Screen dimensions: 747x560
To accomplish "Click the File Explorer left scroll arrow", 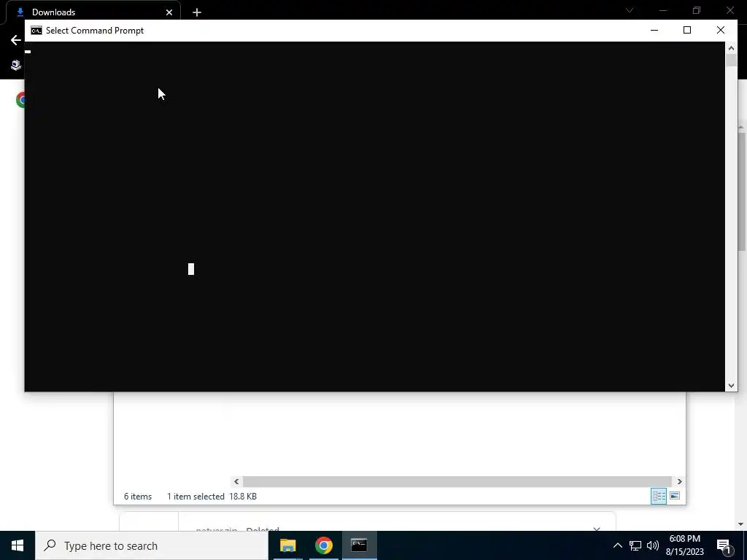I will point(236,481).
